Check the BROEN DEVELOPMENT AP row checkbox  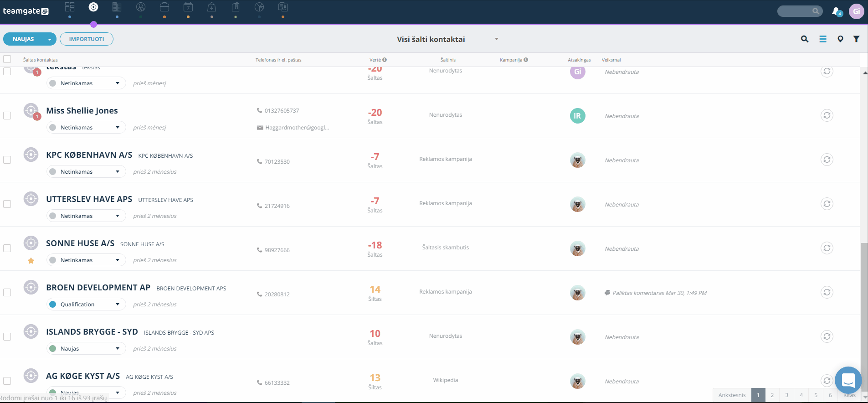pos(7,293)
